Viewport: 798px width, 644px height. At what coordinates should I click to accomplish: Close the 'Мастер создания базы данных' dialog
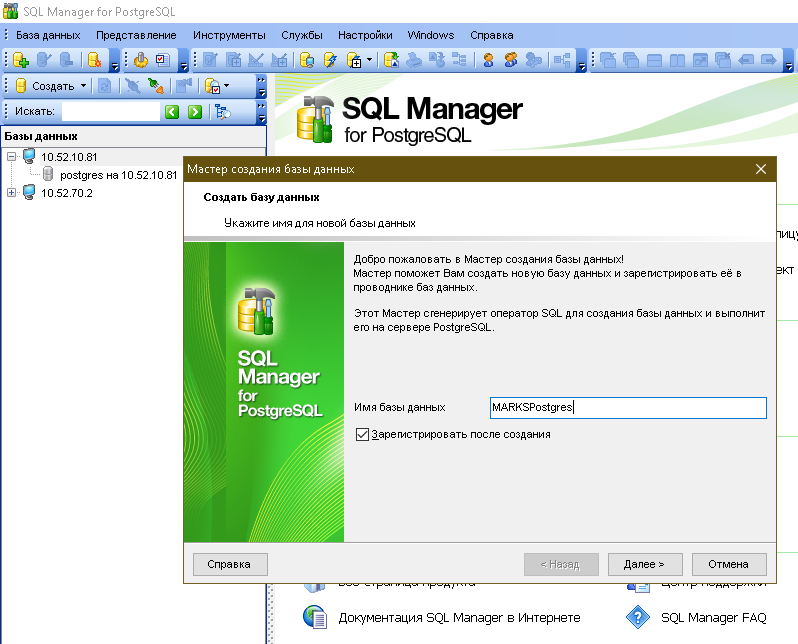click(x=761, y=169)
